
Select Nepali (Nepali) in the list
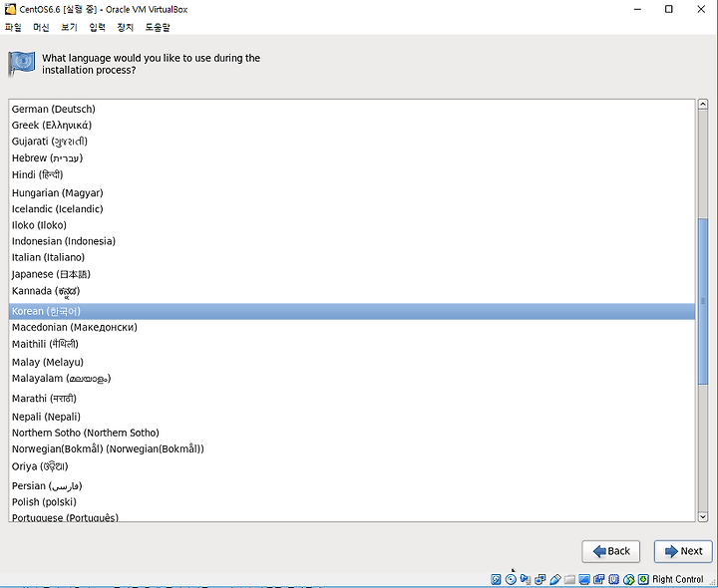[352, 417]
